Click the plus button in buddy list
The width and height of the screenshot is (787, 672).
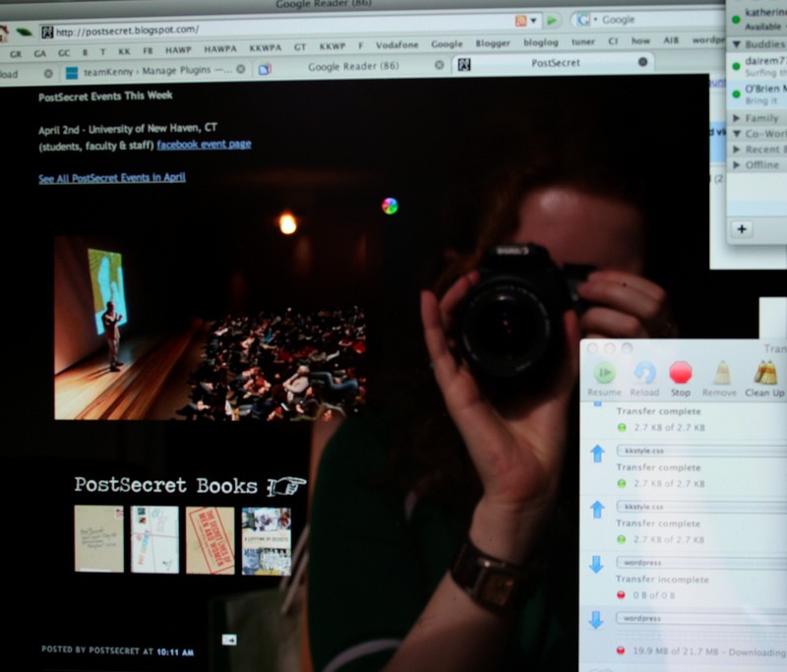[x=742, y=229]
